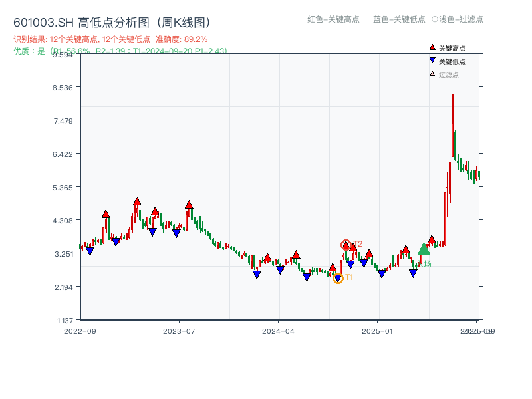Click the chart title 601003.SH 高低点分析图
This screenshot has width=532, height=399.
point(112,23)
